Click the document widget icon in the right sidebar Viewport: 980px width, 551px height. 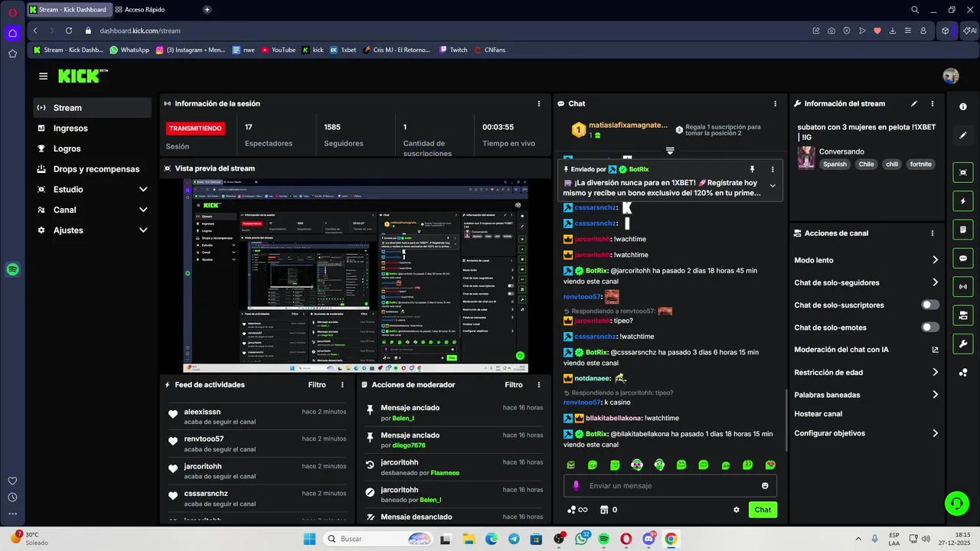pyautogui.click(x=963, y=230)
